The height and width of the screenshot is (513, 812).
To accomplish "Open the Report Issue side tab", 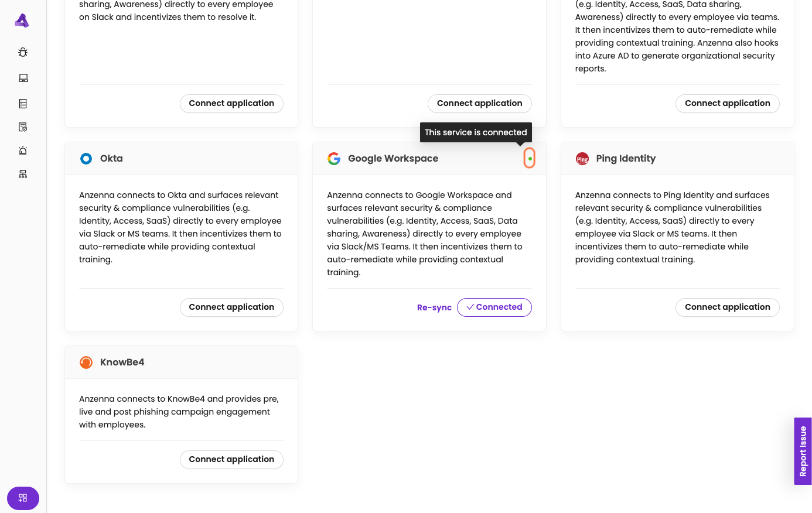I will (803, 451).
